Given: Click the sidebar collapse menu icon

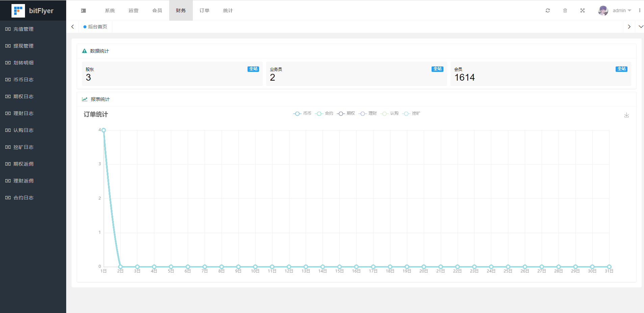Looking at the screenshot, I should click(83, 11).
